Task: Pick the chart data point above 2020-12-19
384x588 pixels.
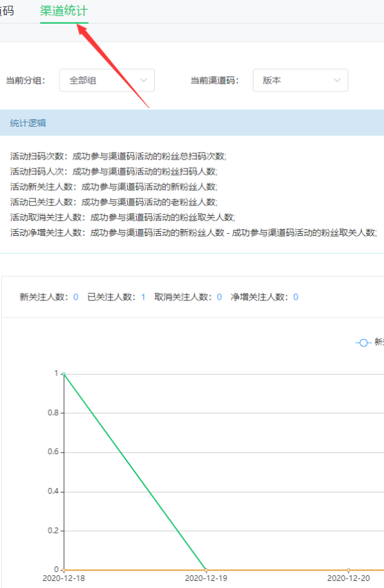Action: coord(206,569)
